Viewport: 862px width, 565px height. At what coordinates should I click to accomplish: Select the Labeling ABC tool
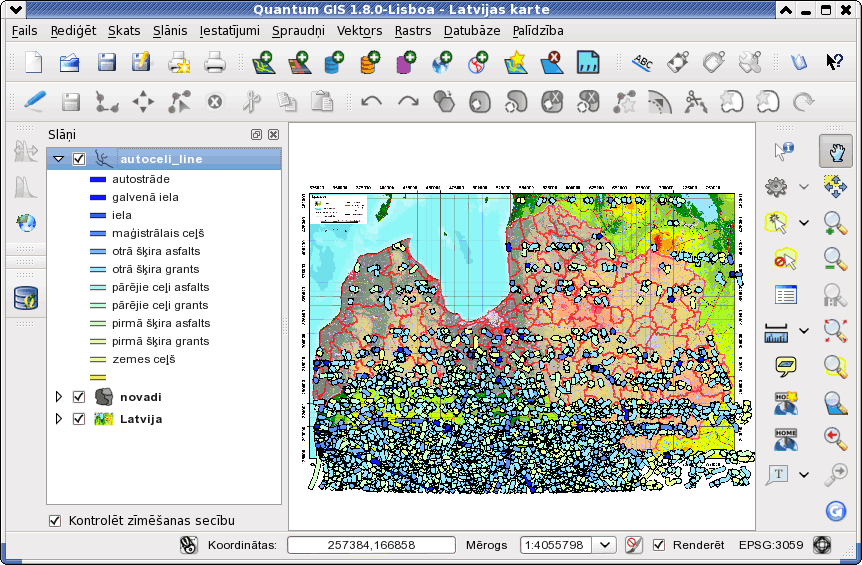coord(642,62)
